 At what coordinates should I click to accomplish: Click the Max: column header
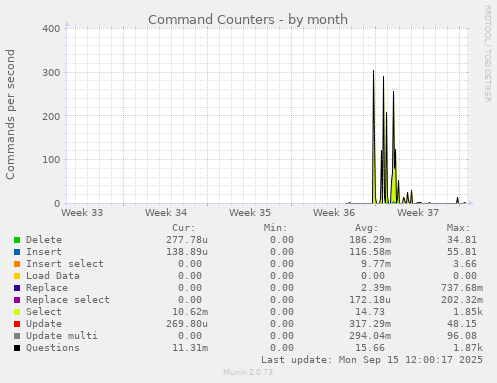tap(458, 228)
